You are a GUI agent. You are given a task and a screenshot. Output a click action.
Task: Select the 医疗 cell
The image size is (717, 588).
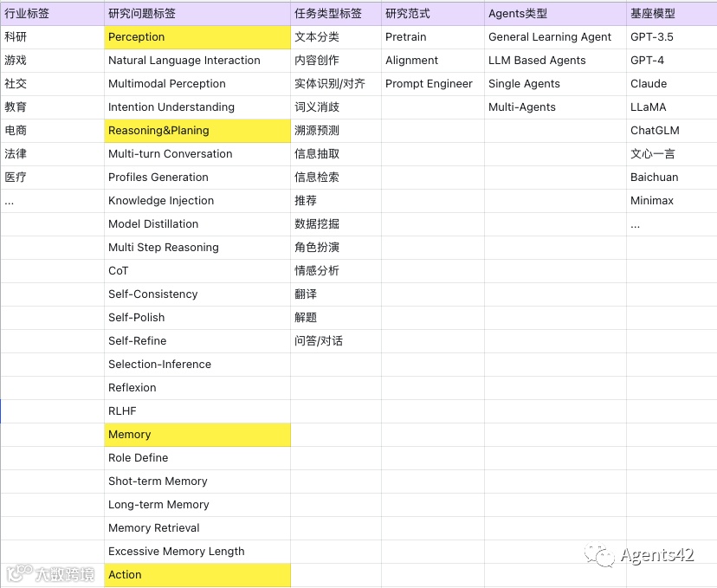coord(52,178)
